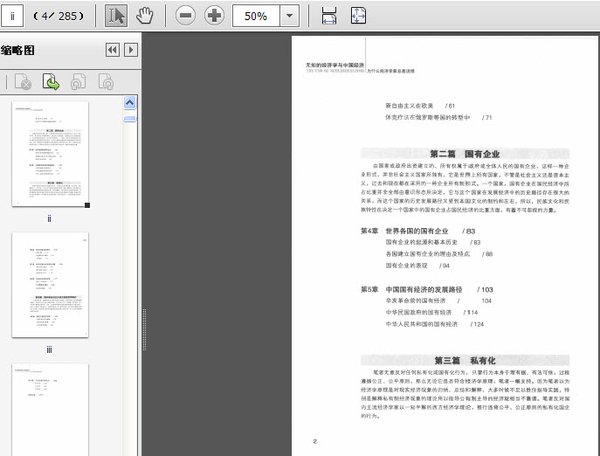Select the page ii thumbnail
This screenshot has height=456, width=600.
pyautogui.click(x=50, y=153)
